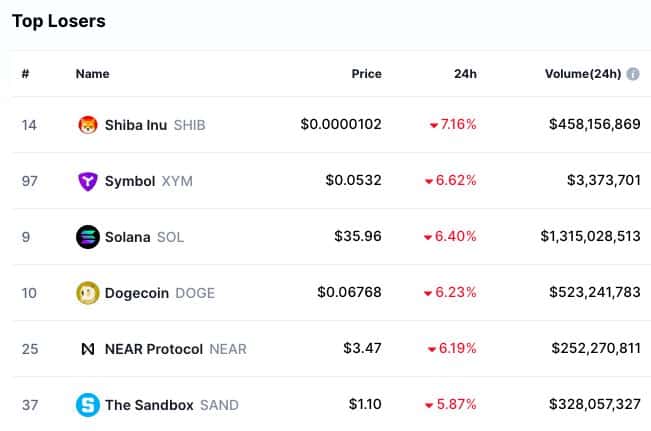Screen dimensions: 651x431
Task: Click the Dogecoin coin logo
Action: tap(88, 293)
